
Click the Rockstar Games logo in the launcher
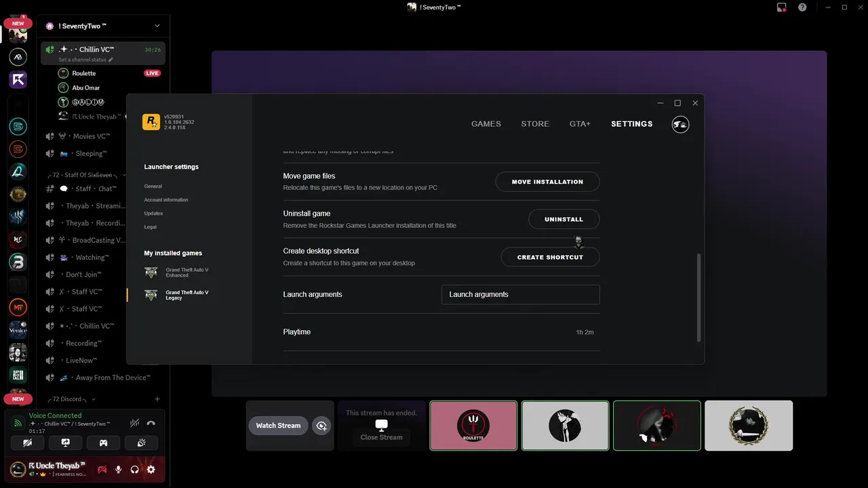(x=151, y=122)
